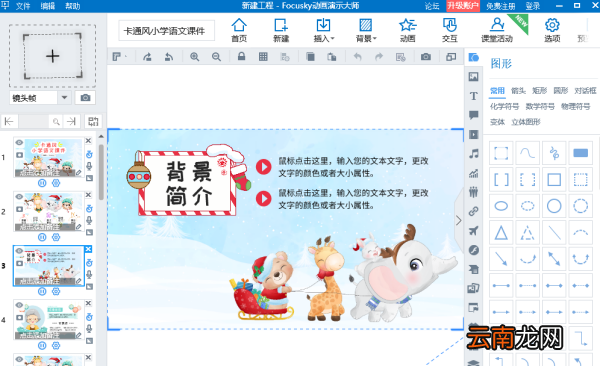Viewport: 600px width, 366px height.
Task: Open the 选项 settings gear
Action: (552, 30)
